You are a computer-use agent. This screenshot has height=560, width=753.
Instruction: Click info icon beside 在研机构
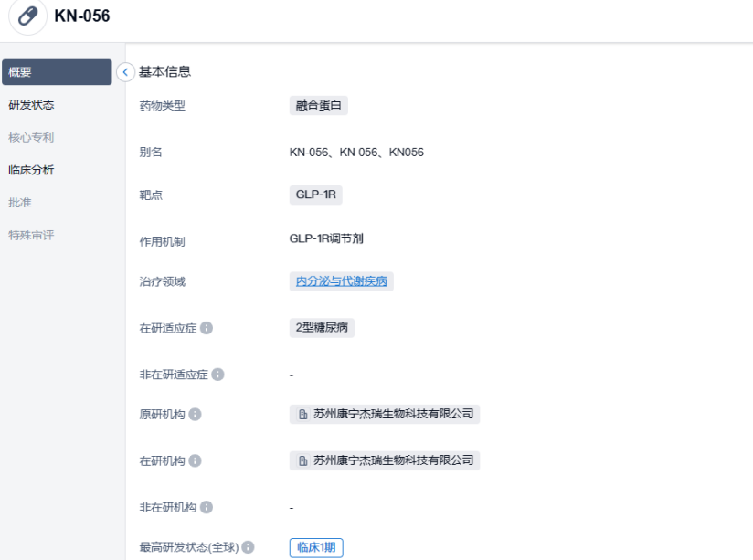coord(195,461)
